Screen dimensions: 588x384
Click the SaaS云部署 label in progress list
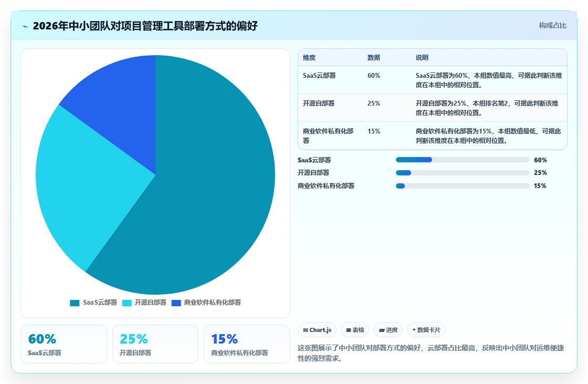click(x=314, y=160)
